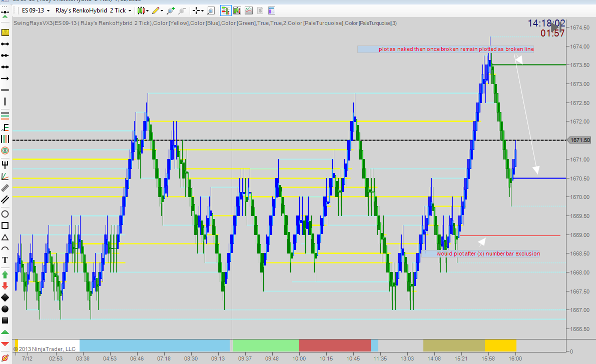Screen dimensions: 596x364
Task: Open RJay's RenkoHybrid 2 Tick interval dropdown
Action: click(94, 10)
